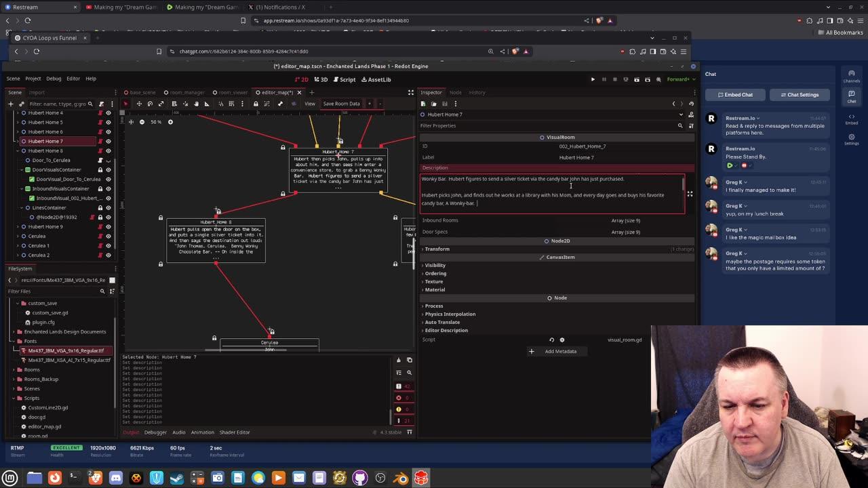868x488 pixels.
Task: Toggle distraction-free mode for viewport
Action: pyautogui.click(x=410, y=92)
